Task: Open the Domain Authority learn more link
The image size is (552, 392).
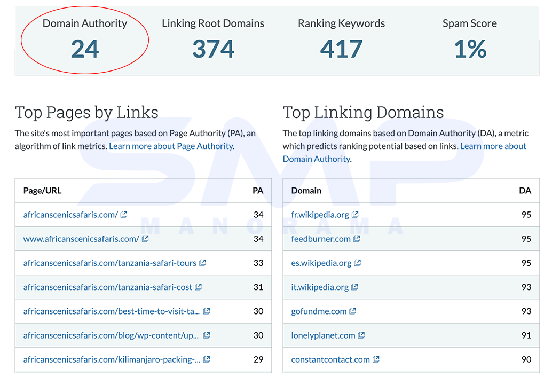Action: coord(405,153)
